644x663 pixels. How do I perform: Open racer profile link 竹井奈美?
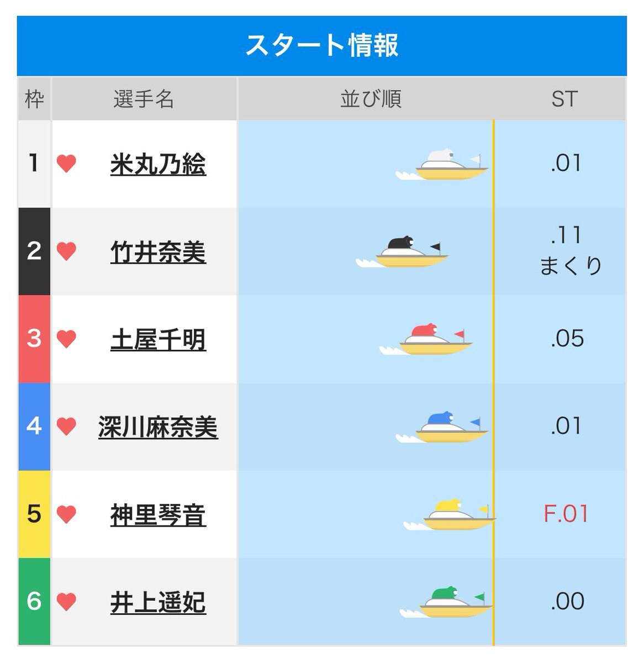158,252
